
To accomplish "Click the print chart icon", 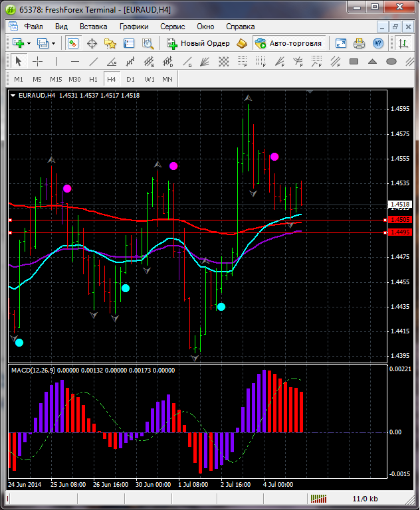I will tap(360, 43).
